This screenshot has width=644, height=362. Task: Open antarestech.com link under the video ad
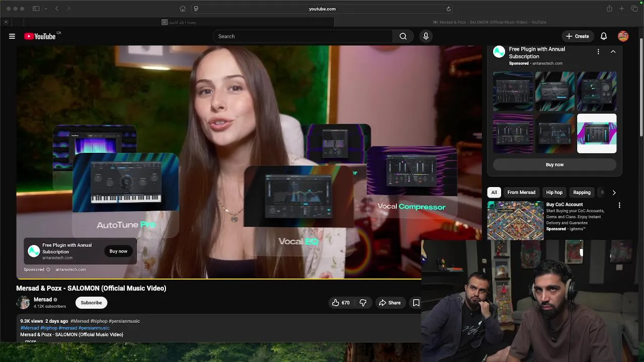click(x=70, y=269)
